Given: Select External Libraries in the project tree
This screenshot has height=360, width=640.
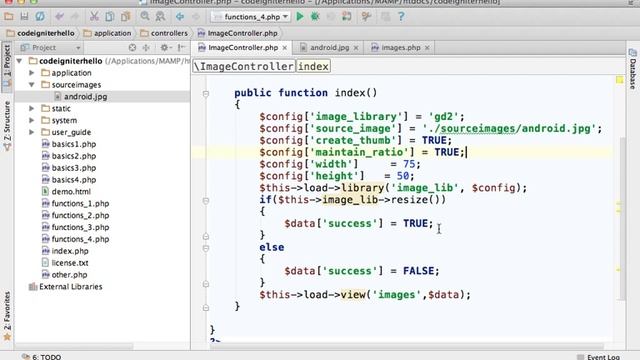Looking at the screenshot, I should pos(71,287).
